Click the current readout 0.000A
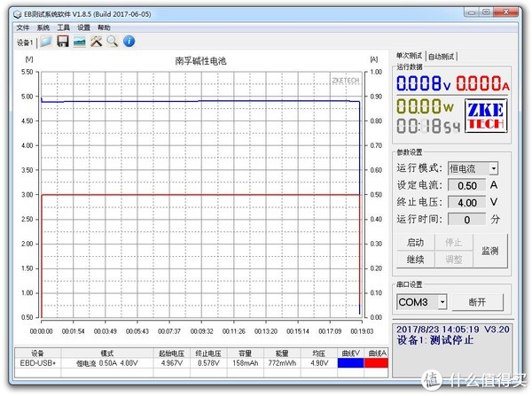This screenshot has height=396, width=532. pos(483,83)
